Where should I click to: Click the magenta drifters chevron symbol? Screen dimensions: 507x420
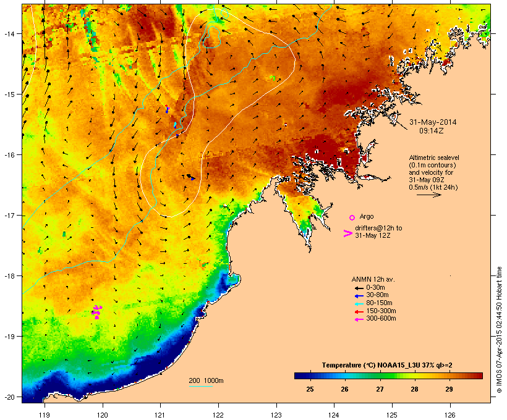(x=347, y=233)
